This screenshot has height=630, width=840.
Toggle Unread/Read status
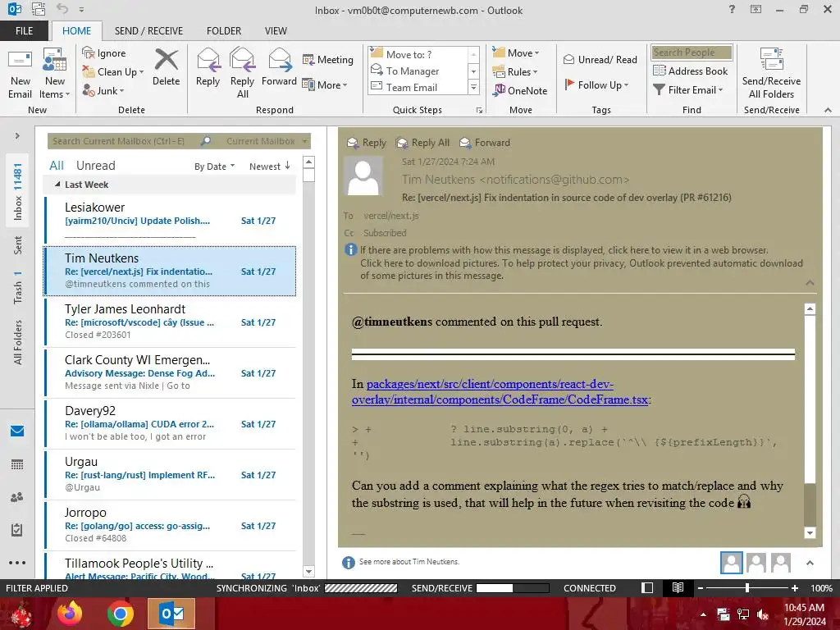pyautogui.click(x=600, y=59)
